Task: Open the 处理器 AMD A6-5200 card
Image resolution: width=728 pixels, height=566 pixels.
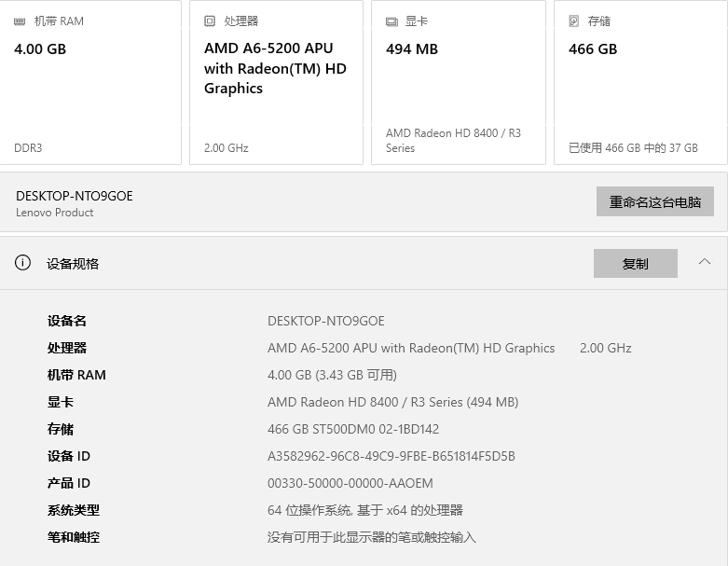Action: point(276,82)
